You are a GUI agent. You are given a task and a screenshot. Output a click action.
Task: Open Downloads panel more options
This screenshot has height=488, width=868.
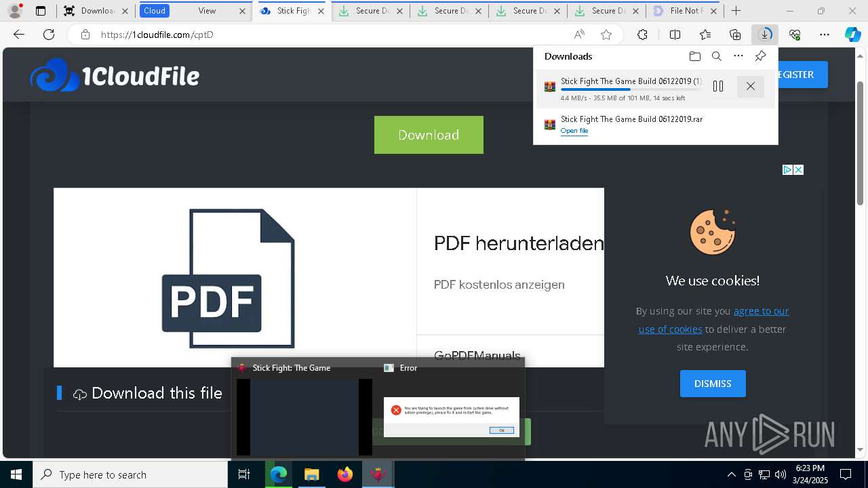pos(738,56)
